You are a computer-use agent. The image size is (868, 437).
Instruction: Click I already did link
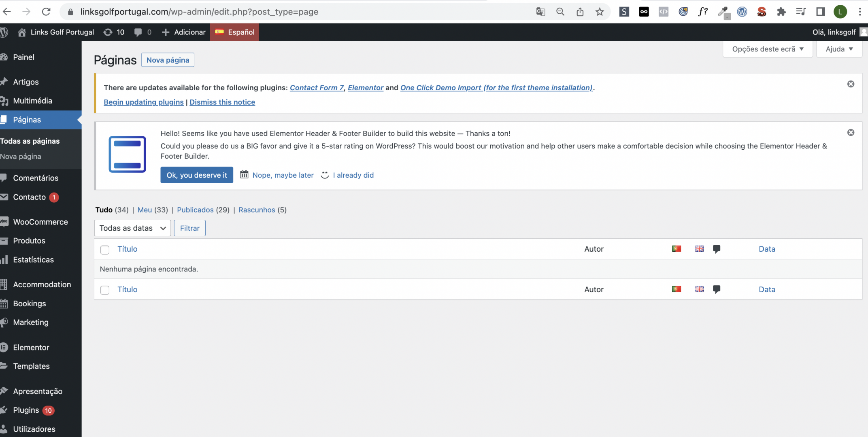353,175
